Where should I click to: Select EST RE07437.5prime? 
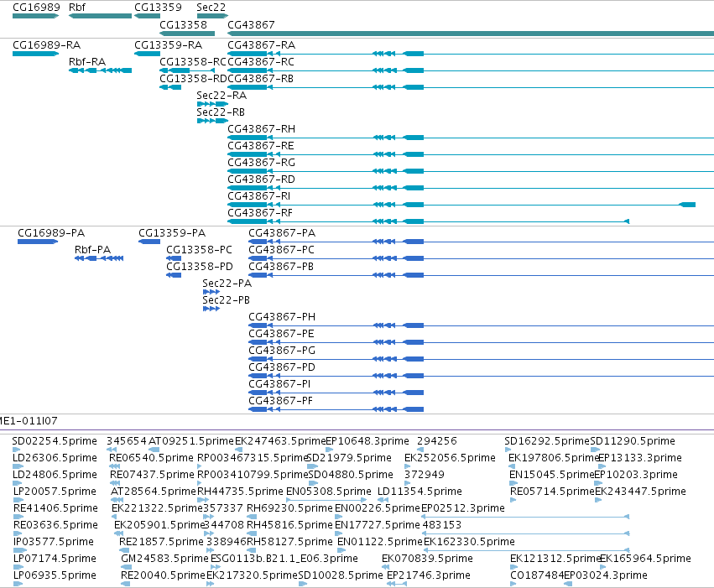point(153,475)
